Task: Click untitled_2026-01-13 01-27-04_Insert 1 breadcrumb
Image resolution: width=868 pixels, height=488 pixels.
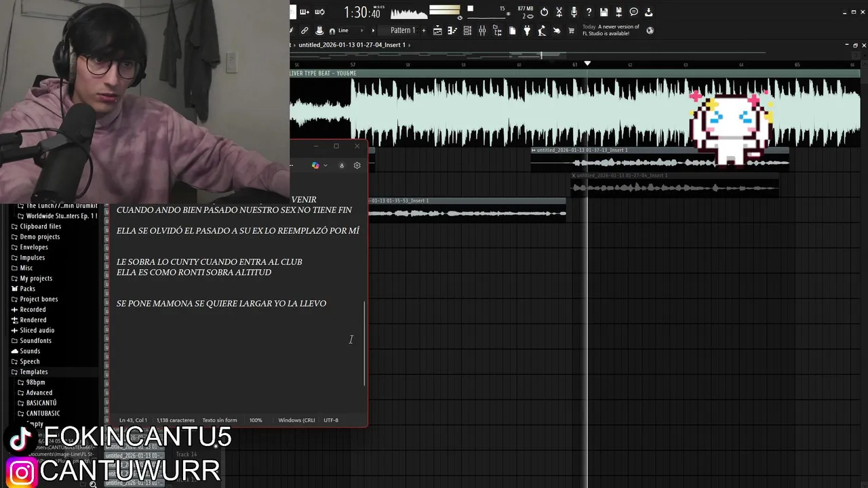Action: point(352,45)
